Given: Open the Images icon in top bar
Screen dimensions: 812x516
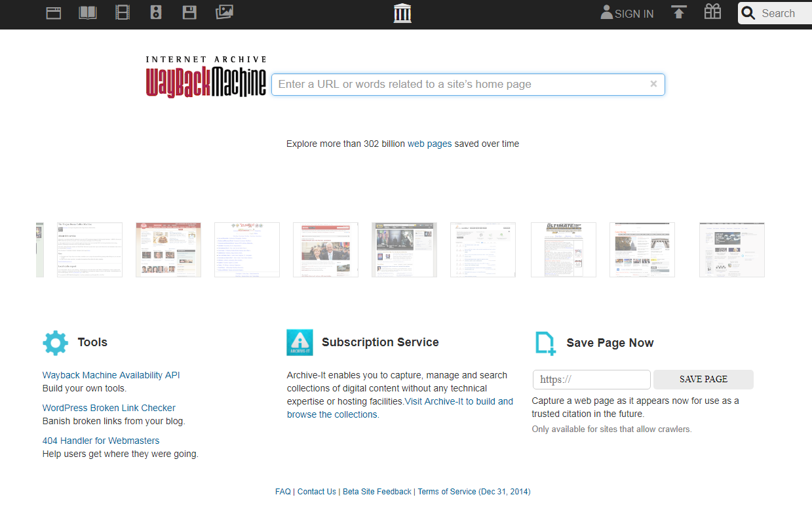Looking at the screenshot, I should 225,12.
